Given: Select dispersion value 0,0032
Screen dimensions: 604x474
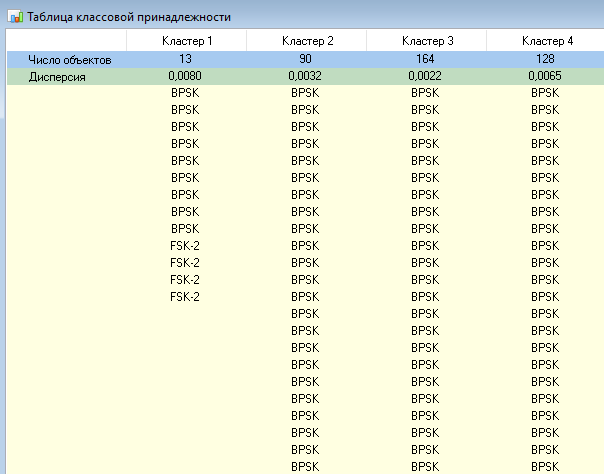Looking at the screenshot, I should [305, 76].
